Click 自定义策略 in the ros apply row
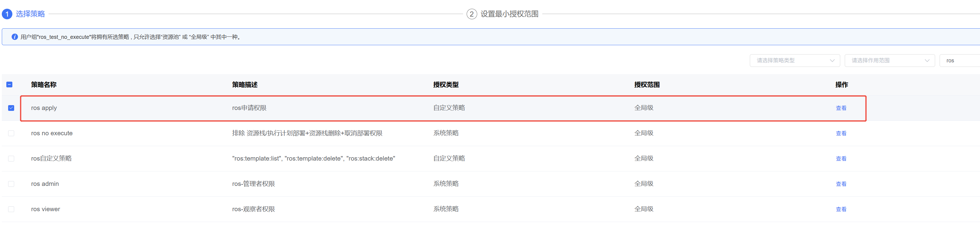 click(x=449, y=108)
